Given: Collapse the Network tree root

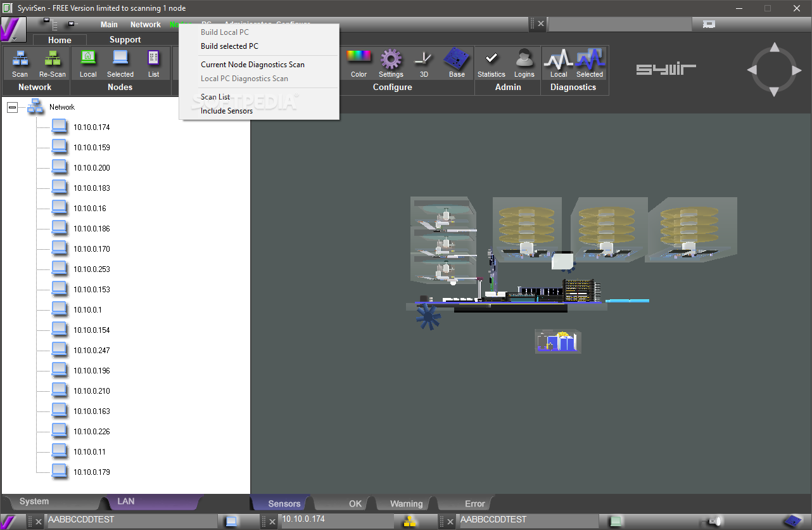Looking at the screenshot, I should pyautogui.click(x=12, y=107).
